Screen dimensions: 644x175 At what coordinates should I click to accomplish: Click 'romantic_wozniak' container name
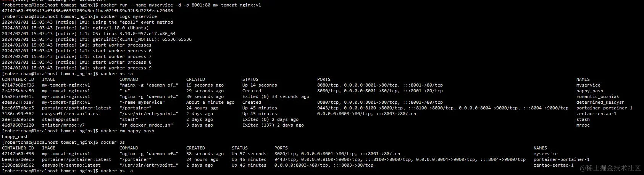[x=598, y=97]
